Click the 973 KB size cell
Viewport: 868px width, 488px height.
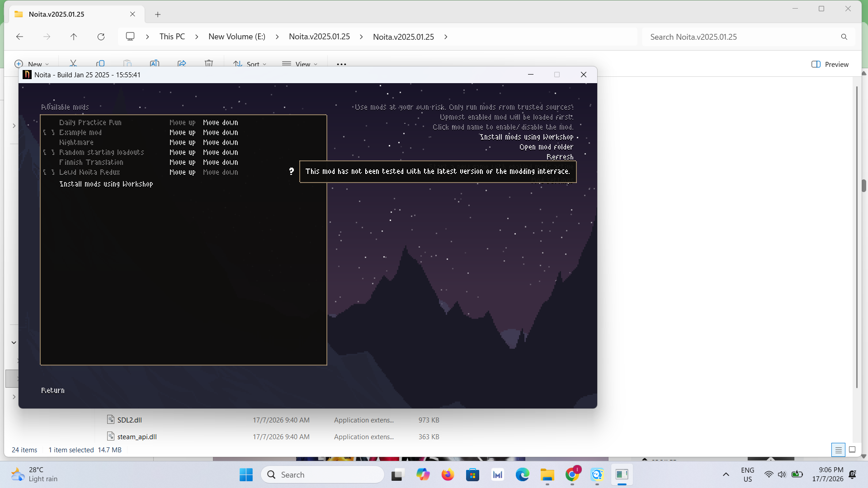point(429,420)
